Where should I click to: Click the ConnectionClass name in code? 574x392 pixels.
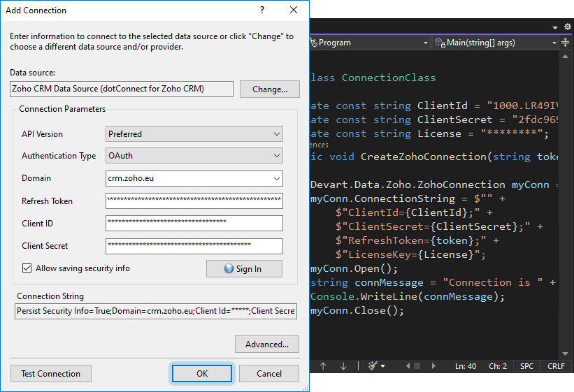(389, 78)
